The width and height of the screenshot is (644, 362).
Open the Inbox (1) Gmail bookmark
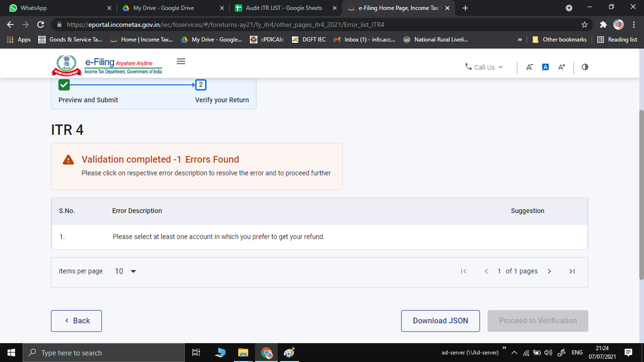click(x=364, y=40)
